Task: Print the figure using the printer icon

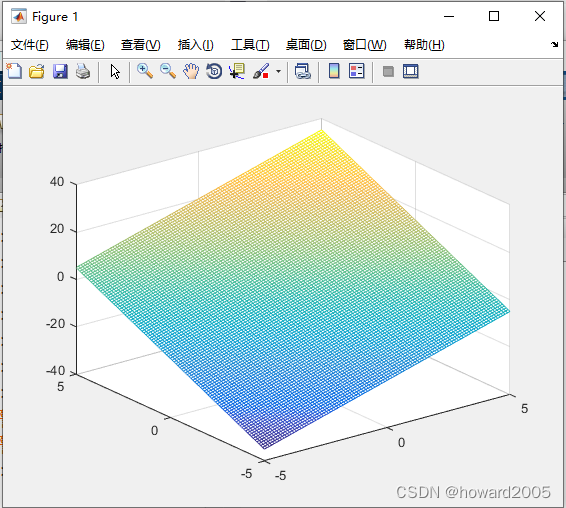Action: 83,71
